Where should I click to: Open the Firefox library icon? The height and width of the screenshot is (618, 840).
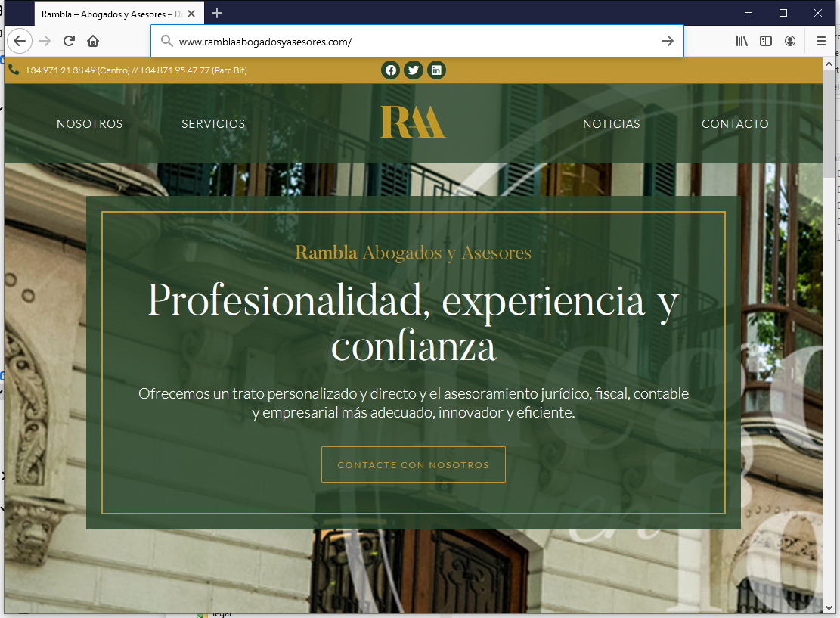tap(742, 41)
